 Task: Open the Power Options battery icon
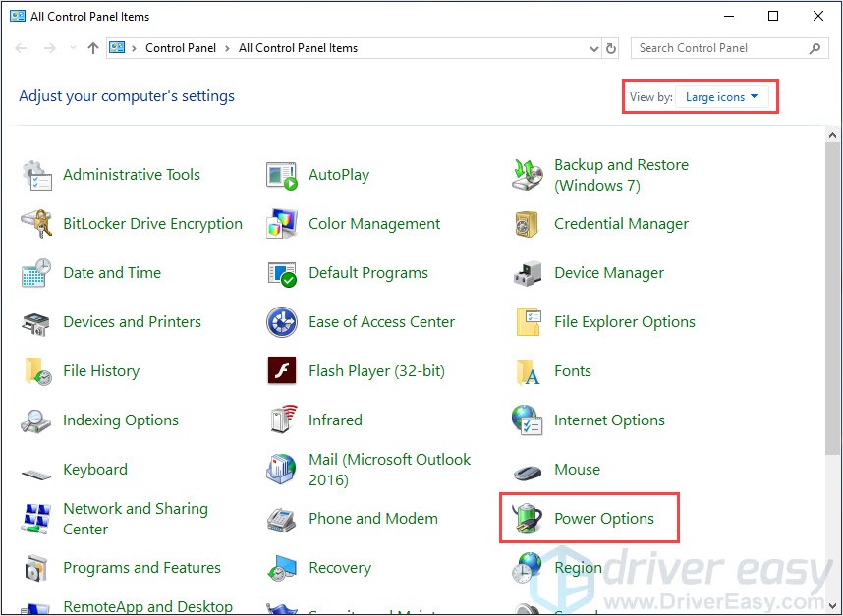tap(527, 518)
